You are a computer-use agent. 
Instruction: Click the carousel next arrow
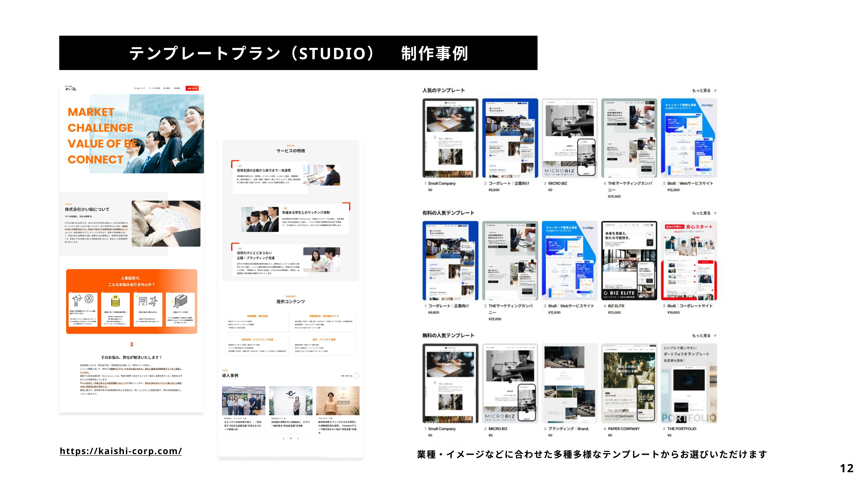click(298, 439)
